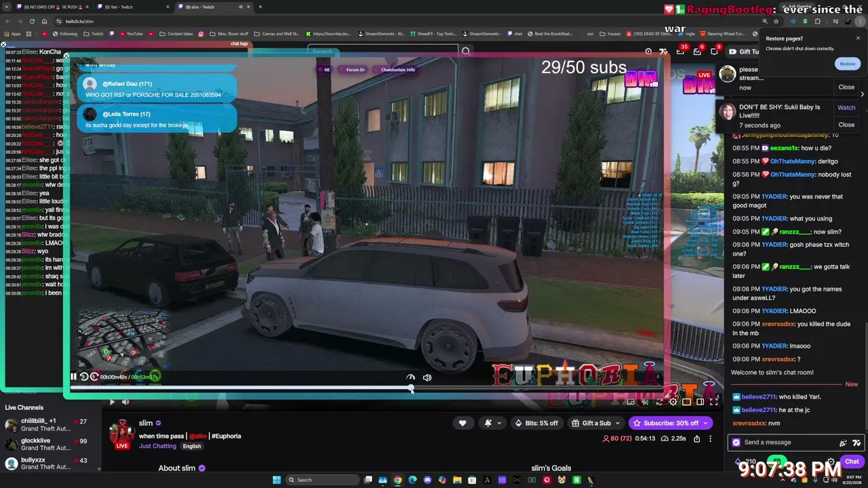Click the English language tag
Viewport: 868px width, 488px height.
pos(192,446)
